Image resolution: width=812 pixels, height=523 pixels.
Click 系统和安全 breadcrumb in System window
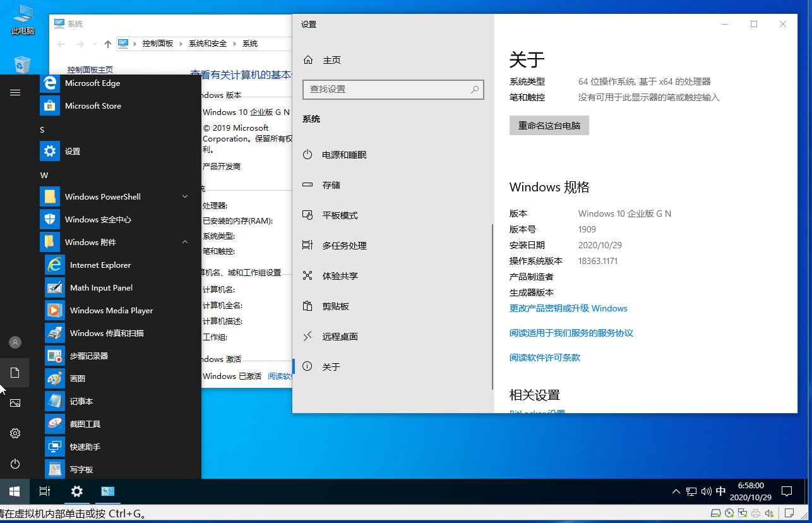pos(208,44)
